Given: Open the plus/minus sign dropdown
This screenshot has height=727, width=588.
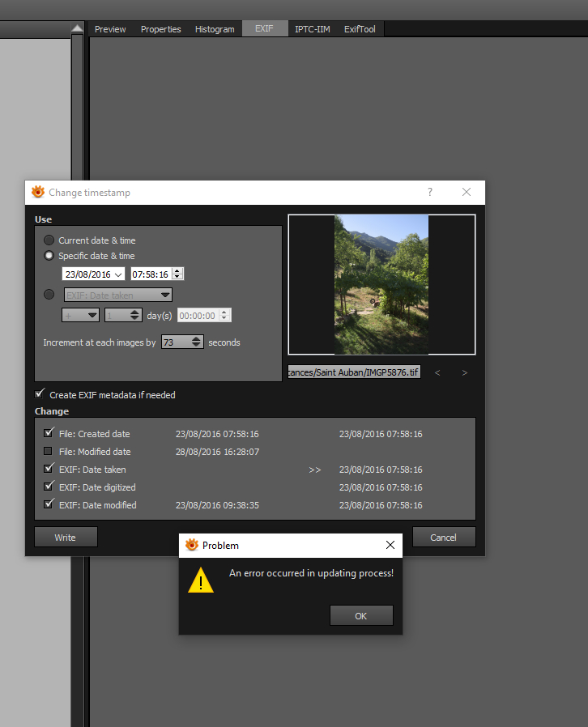Looking at the screenshot, I should pyautogui.click(x=80, y=315).
